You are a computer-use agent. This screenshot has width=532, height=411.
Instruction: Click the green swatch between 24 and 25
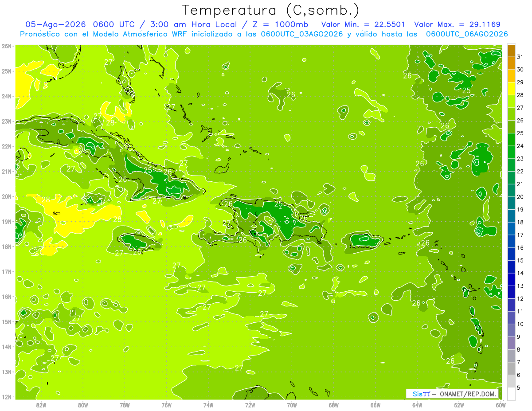click(511, 140)
